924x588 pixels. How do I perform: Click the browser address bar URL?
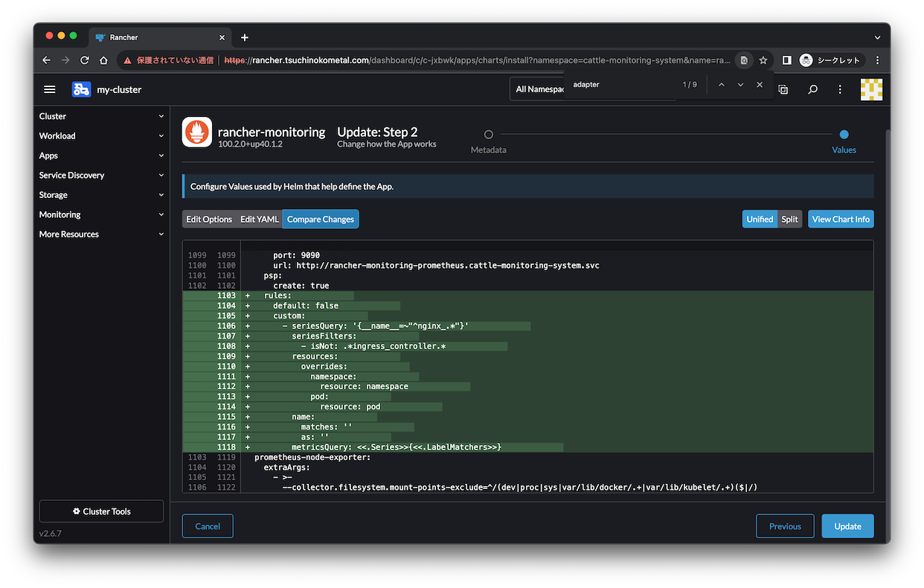click(x=477, y=60)
